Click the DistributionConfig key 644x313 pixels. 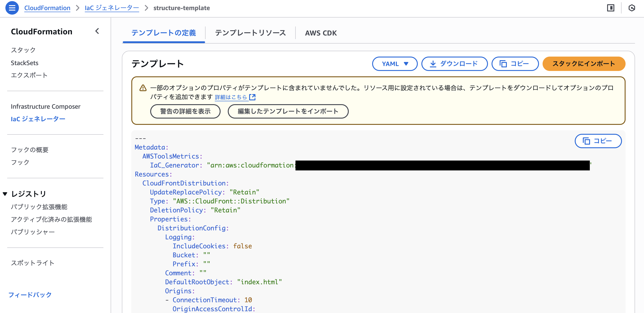[x=192, y=228]
